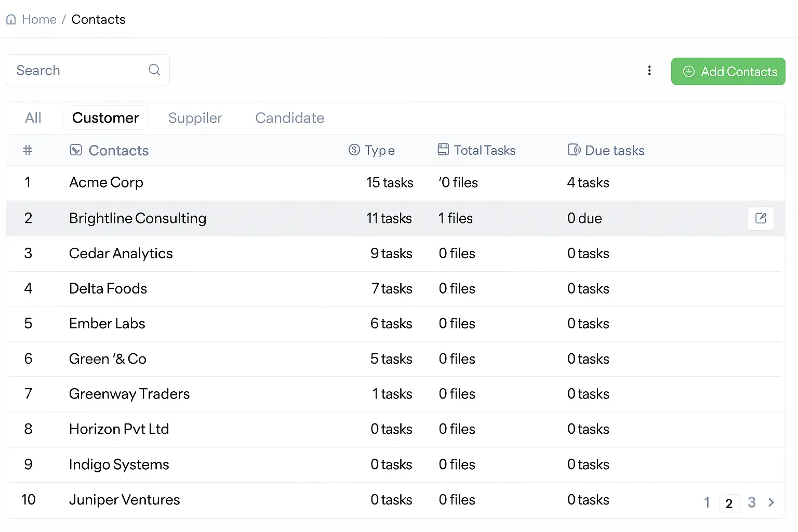The height and width of the screenshot is (532, 798).
Task: Click inside the Search input field
Action: point(73,70)
